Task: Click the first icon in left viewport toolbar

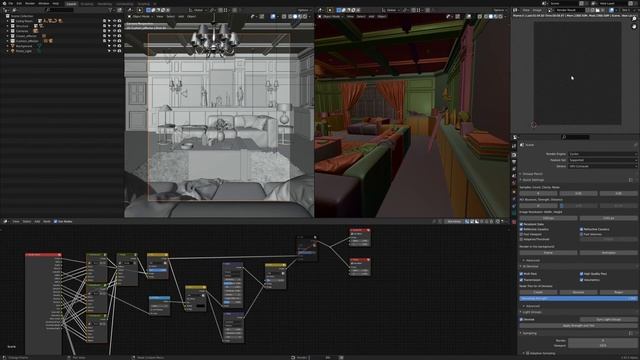Action: pyautogui.click(x=131, y=10)
